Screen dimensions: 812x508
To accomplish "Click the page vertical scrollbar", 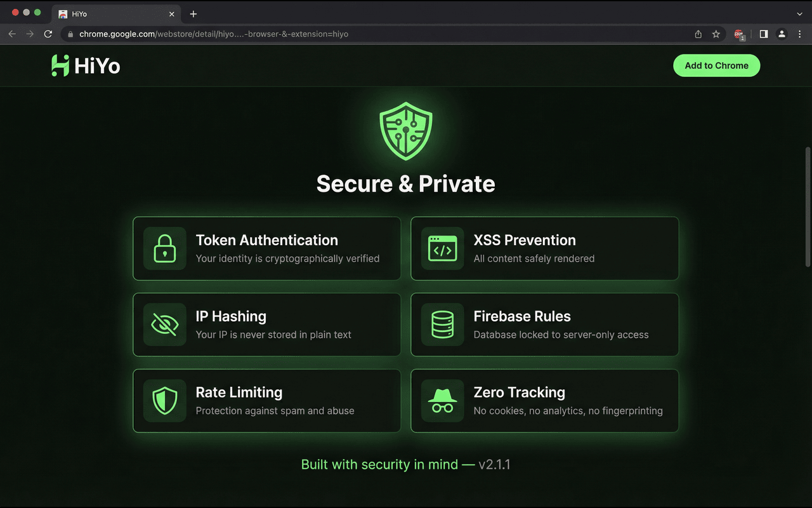I will [808, 207].
